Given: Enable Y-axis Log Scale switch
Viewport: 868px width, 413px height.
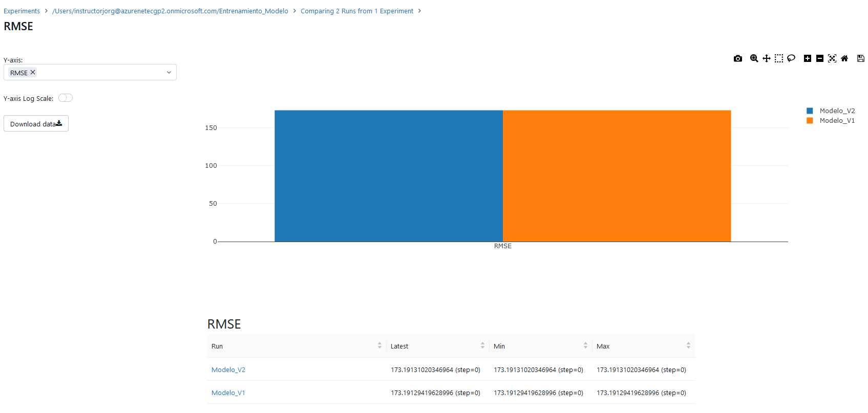Looking at the screenshot, I should pos(66,98).
